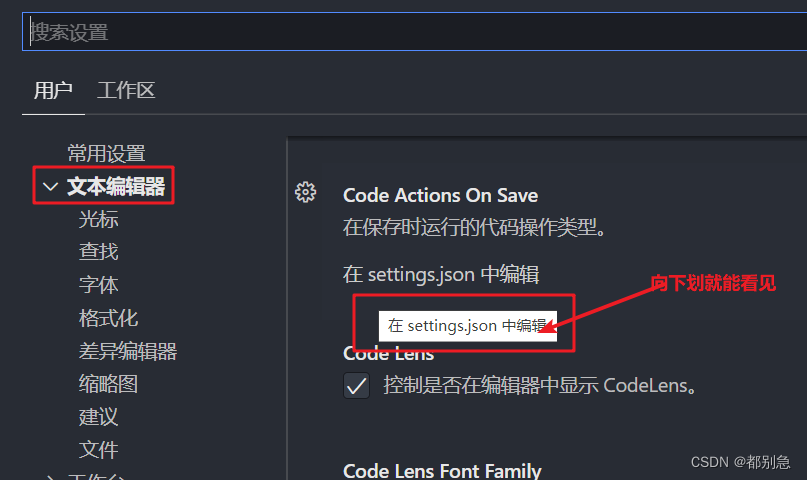Select 常用设置 in the settings tree
807x480 pixels.
pos(106,153)
